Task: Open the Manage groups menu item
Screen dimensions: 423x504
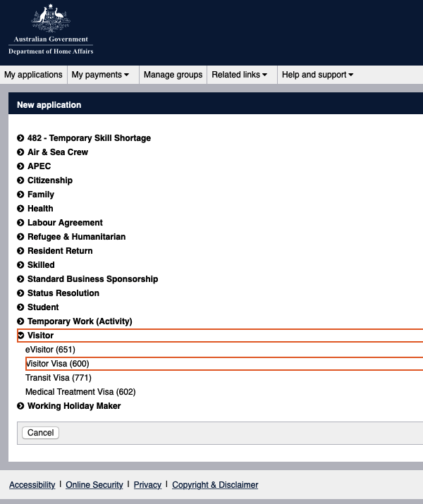Action: coord(173,75)
